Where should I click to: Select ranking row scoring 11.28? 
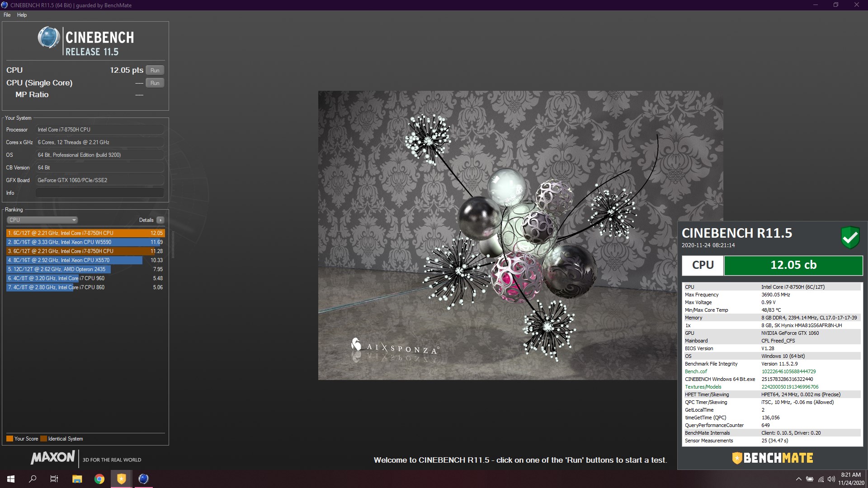tap(85, 251)
